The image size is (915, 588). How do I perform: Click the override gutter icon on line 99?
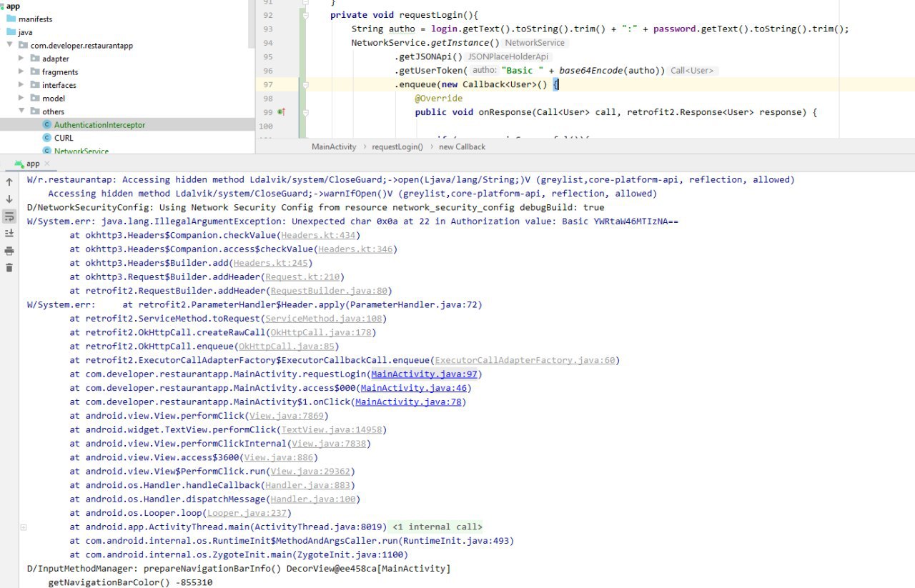pos(281,112)
